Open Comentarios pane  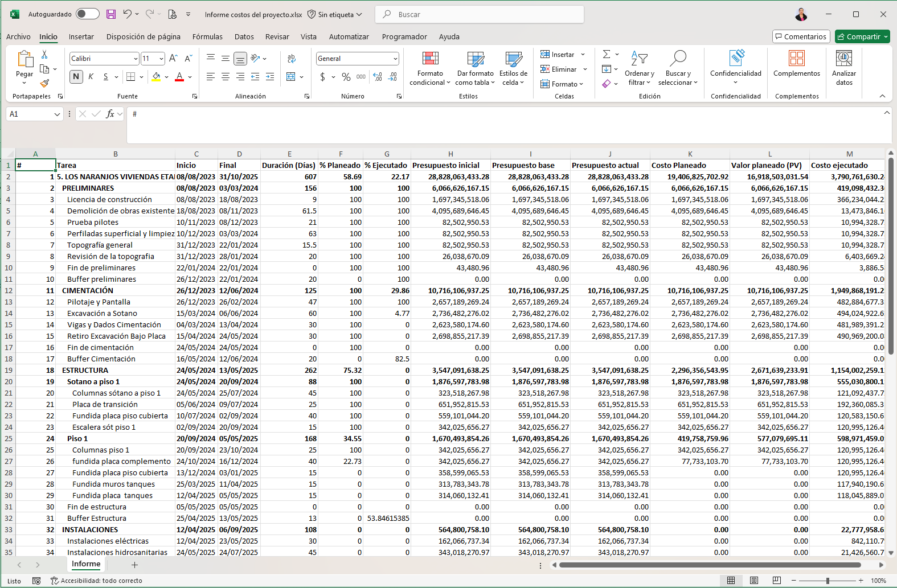801,36
